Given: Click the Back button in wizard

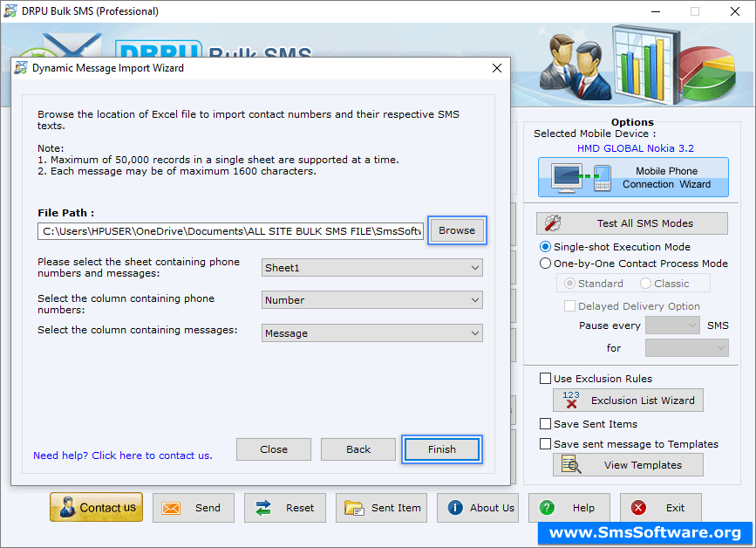Looking at the screenshot, I should pos(358,449).
